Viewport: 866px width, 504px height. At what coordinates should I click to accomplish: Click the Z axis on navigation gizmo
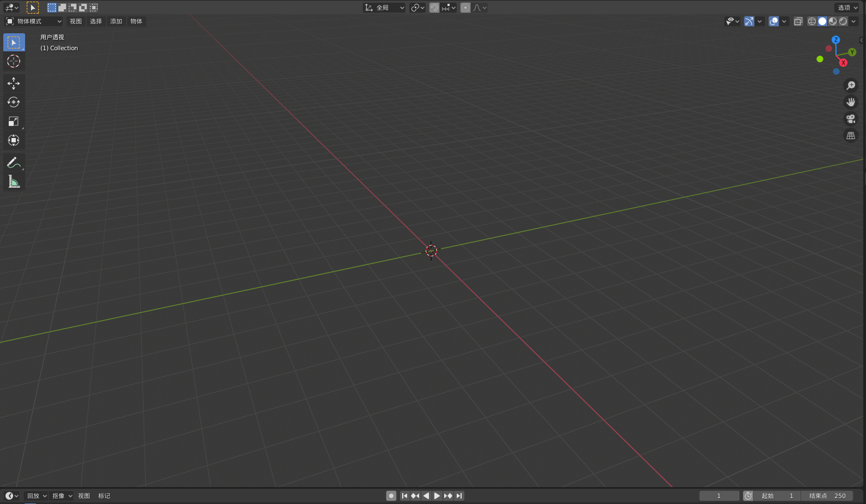(x=835, y=40)
